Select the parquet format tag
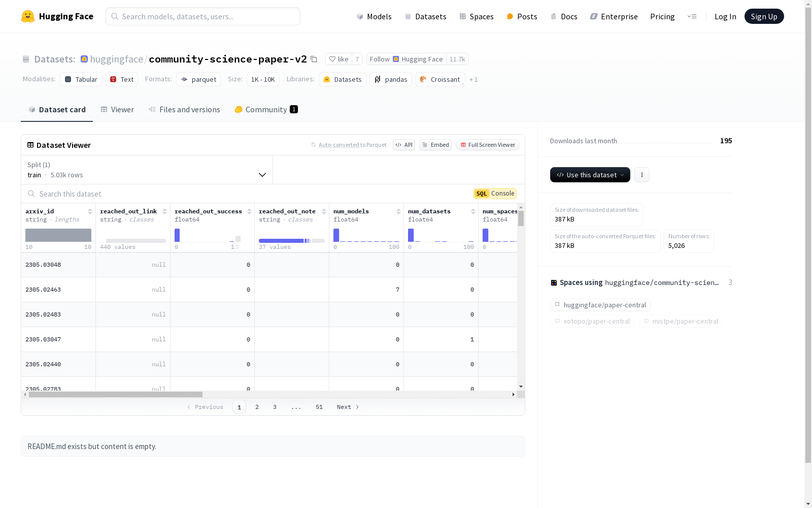Viewport: 812px width, 508px height. [x=198, y=79]
